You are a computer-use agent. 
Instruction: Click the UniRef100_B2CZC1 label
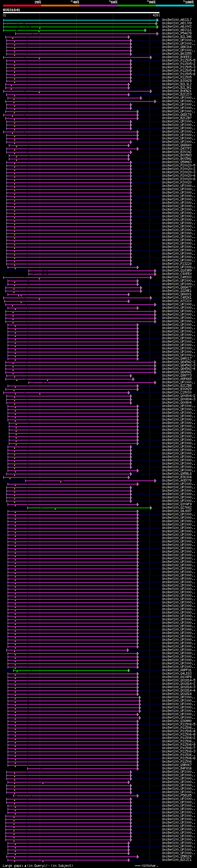pyautogui.click(x=177, y=860)
